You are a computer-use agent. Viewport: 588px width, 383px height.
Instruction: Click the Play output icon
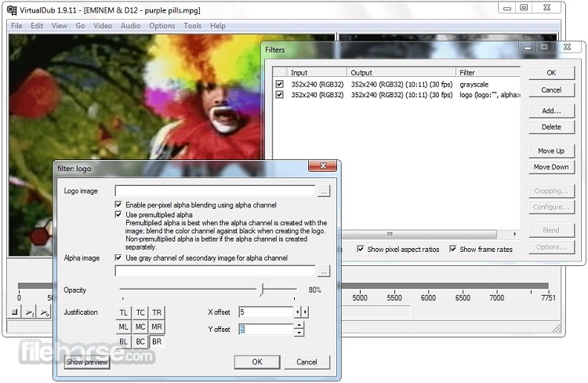point(44,312)
